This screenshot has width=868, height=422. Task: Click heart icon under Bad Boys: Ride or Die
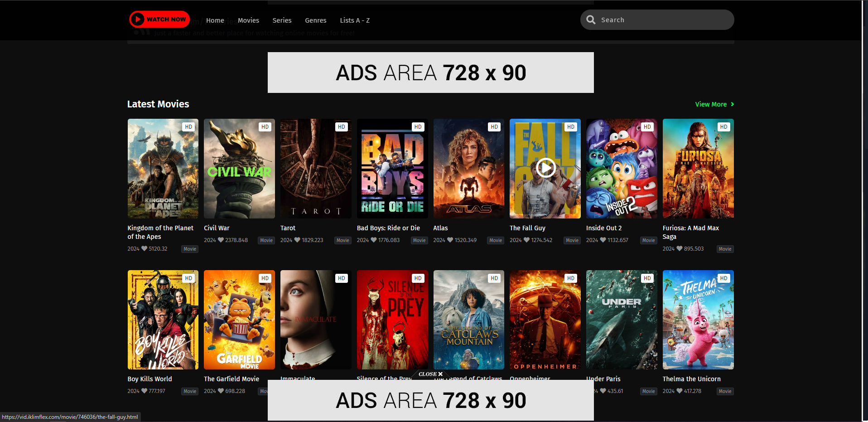click(374, 240)
